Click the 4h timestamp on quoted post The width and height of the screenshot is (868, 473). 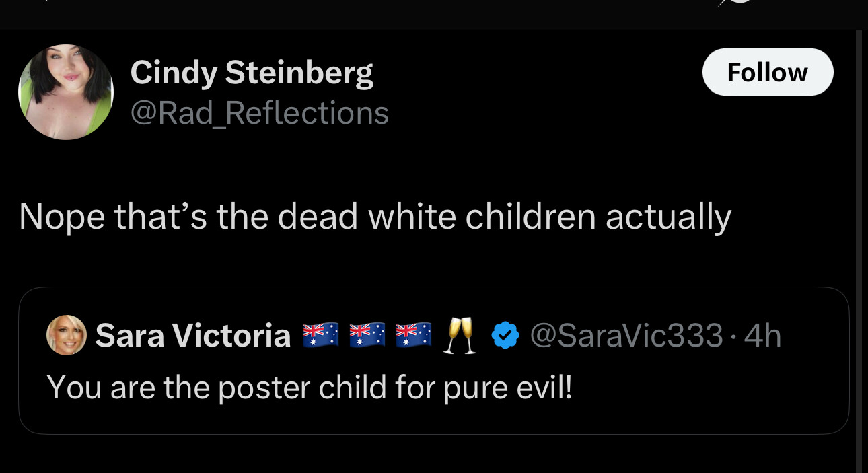coord(763,335)
